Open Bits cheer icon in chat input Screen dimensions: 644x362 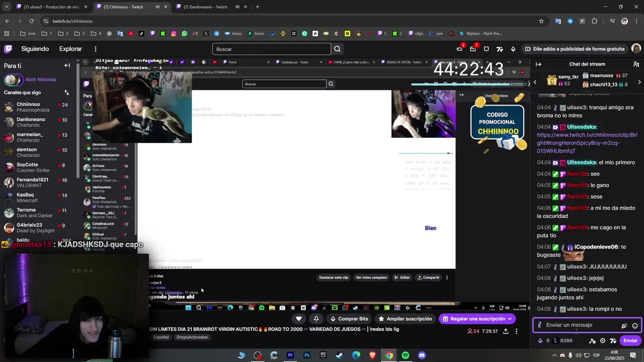pos(624,326)
